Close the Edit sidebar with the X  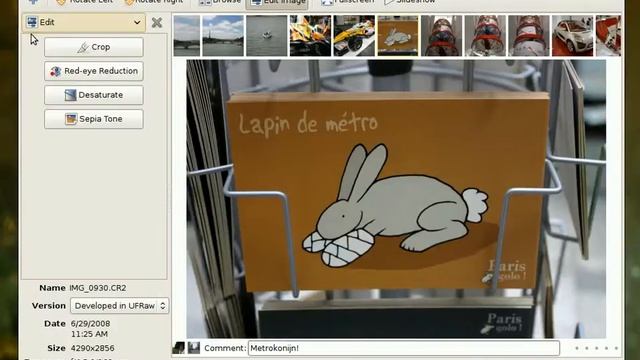[x=157, y=22]
